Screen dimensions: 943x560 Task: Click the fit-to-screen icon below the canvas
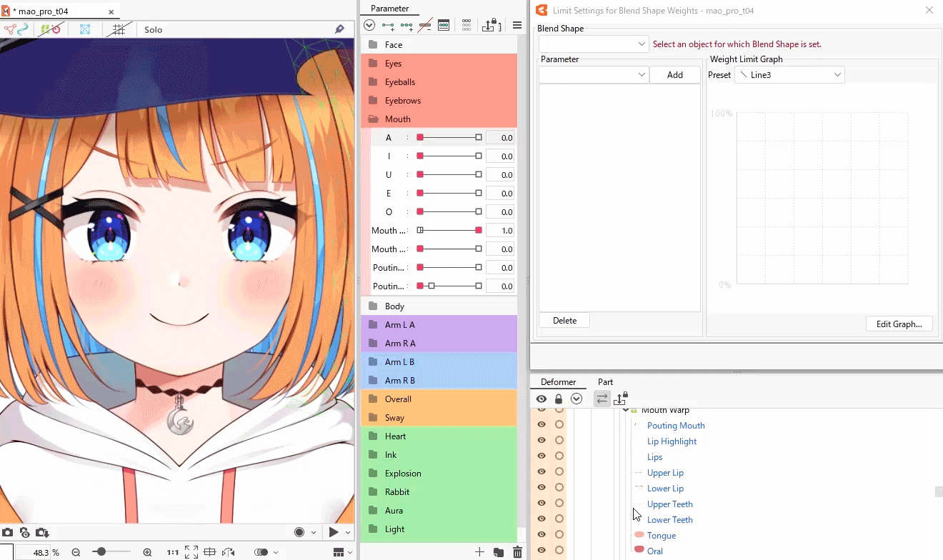click(x=191, y=552)
